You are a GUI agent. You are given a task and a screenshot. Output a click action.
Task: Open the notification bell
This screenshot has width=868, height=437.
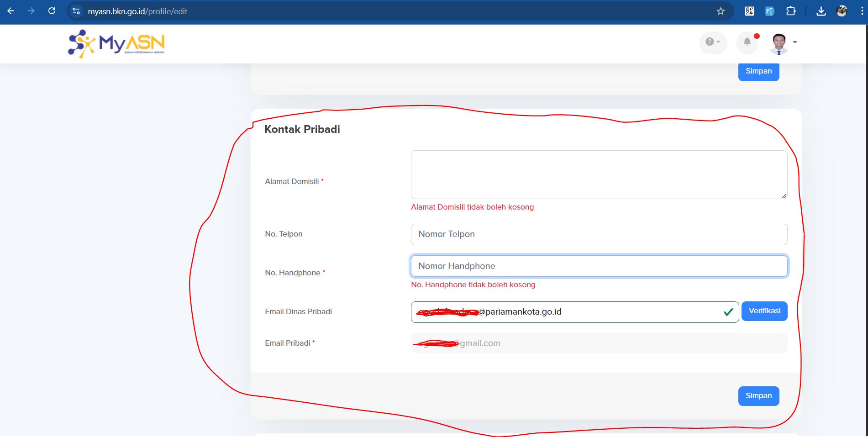747,42
